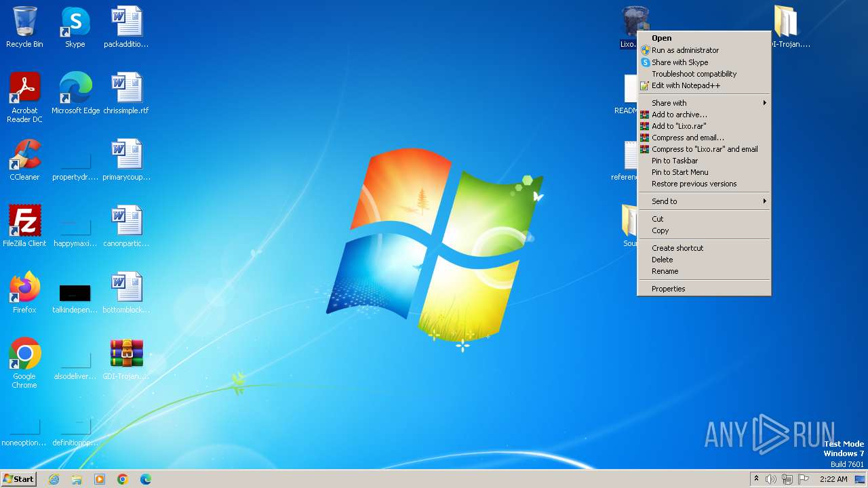Select the FileZilla Client shortcut

pos(24,227)
